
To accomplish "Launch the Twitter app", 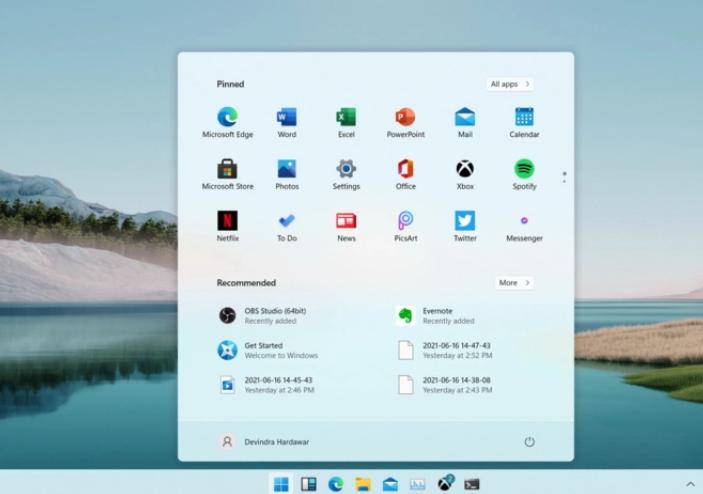I will coord(465,226).
